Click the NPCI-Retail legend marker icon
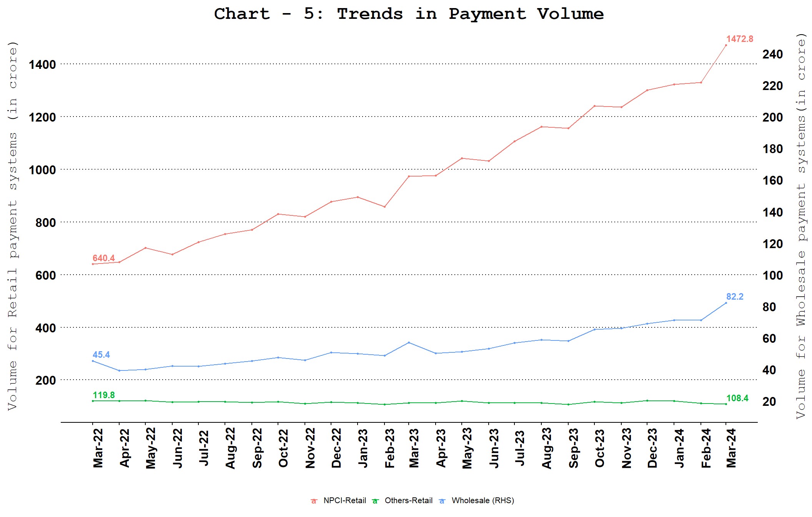Screen dimensions: 812x517 coord(314,501)
